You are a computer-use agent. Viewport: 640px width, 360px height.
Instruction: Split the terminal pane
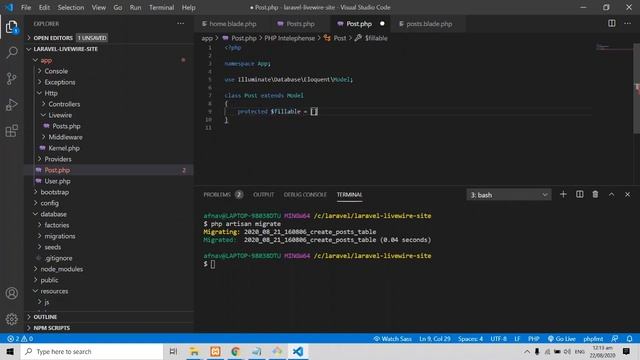click(580, 195)
